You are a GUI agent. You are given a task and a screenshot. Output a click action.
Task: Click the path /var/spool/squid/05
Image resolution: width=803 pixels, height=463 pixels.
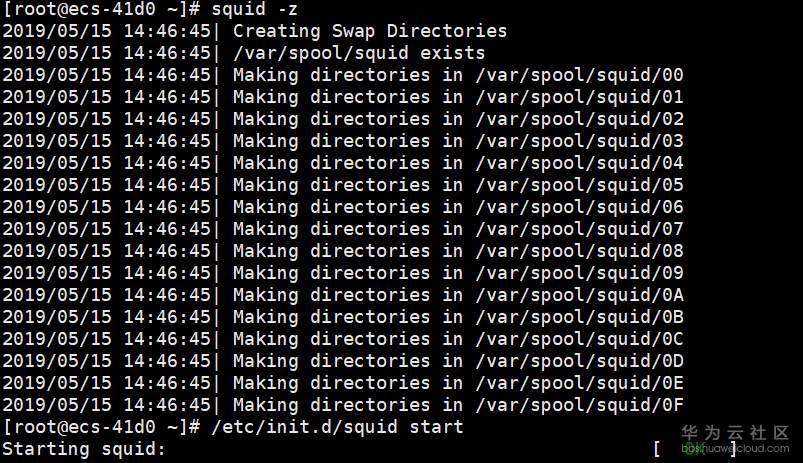579,185
